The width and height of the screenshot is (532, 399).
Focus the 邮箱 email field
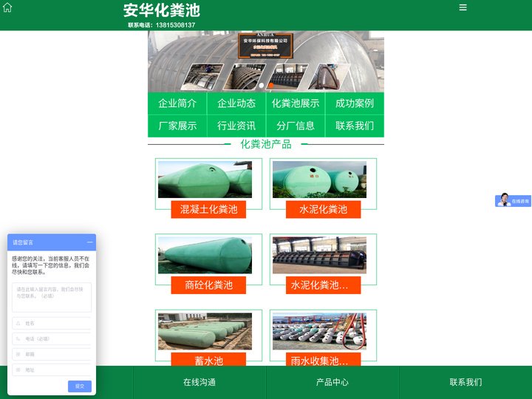tap(52, 354)
